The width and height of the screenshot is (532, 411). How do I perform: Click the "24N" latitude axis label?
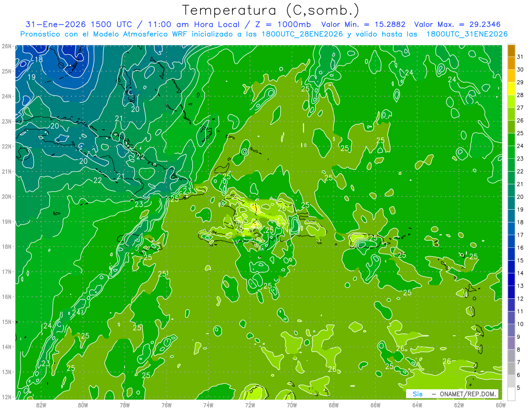7,96
